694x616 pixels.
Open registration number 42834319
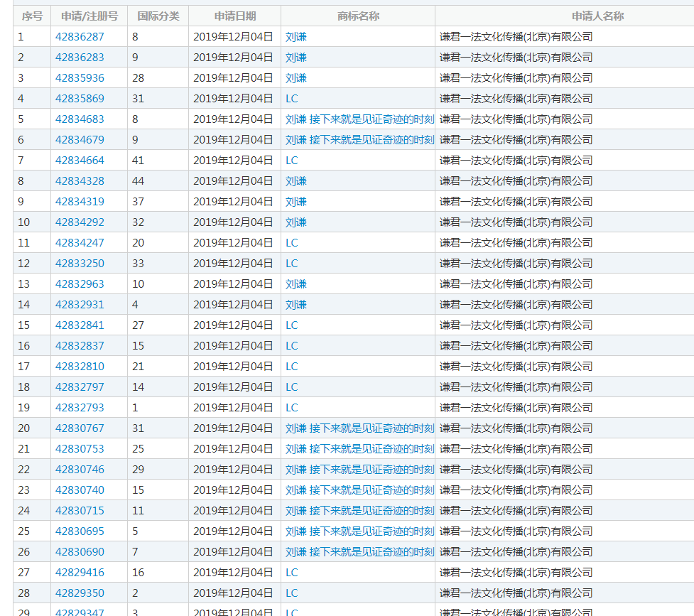coord(80,202)
